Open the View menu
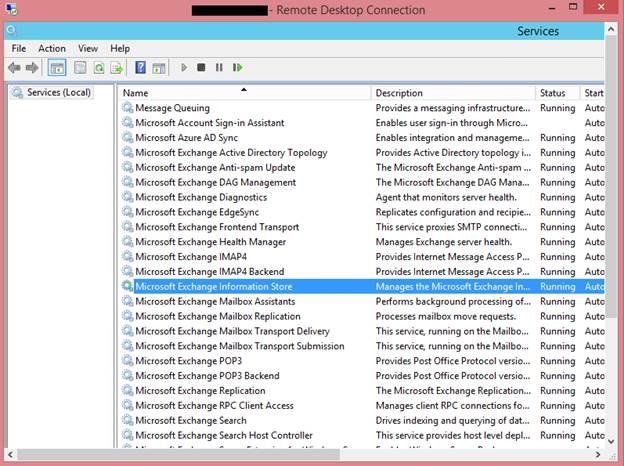 pos(88,48)
